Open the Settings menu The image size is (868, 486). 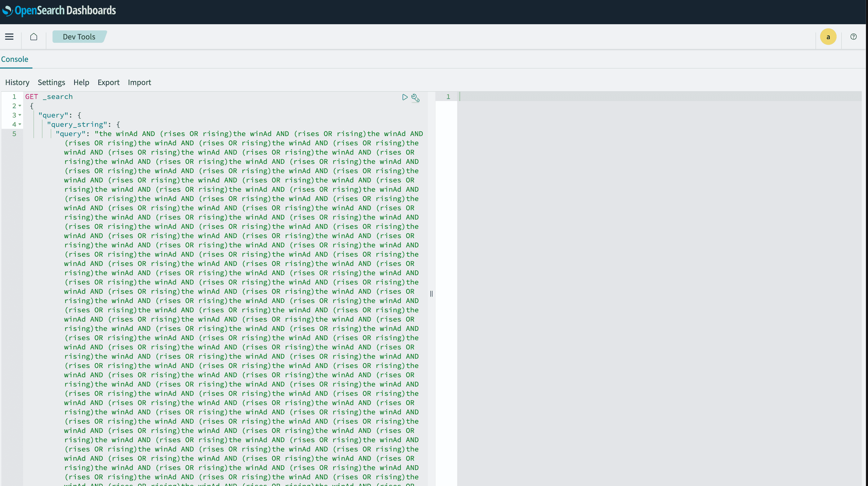(51, 82)
